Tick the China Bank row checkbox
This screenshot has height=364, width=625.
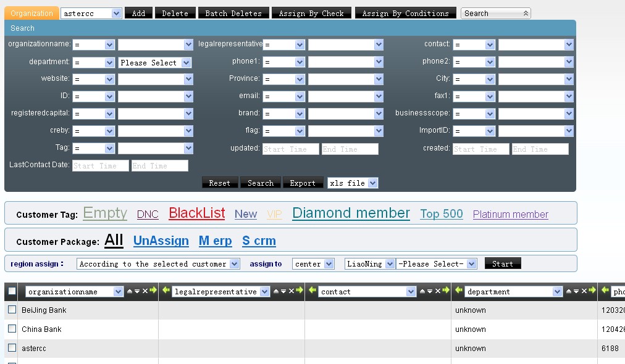coord(12,329)
